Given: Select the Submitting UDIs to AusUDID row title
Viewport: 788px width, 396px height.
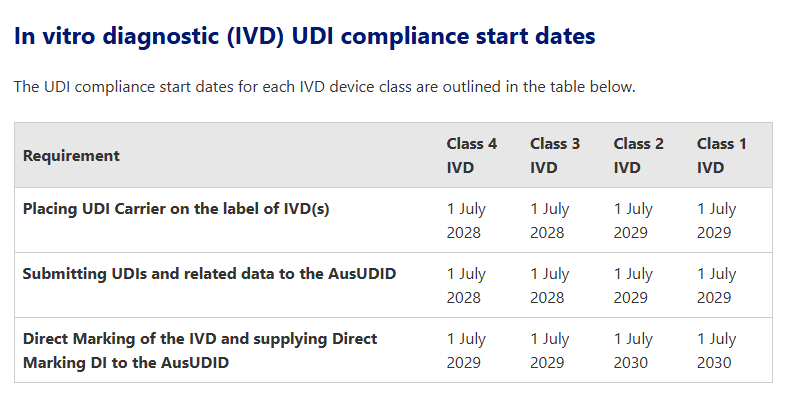Looking at the screenshot, I should [210, 274].
